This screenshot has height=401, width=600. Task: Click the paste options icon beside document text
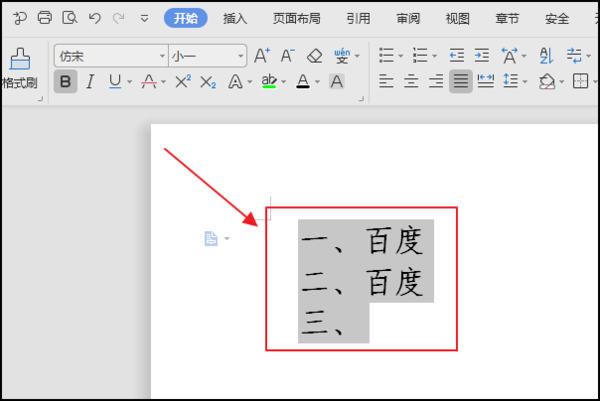(211, 239)
